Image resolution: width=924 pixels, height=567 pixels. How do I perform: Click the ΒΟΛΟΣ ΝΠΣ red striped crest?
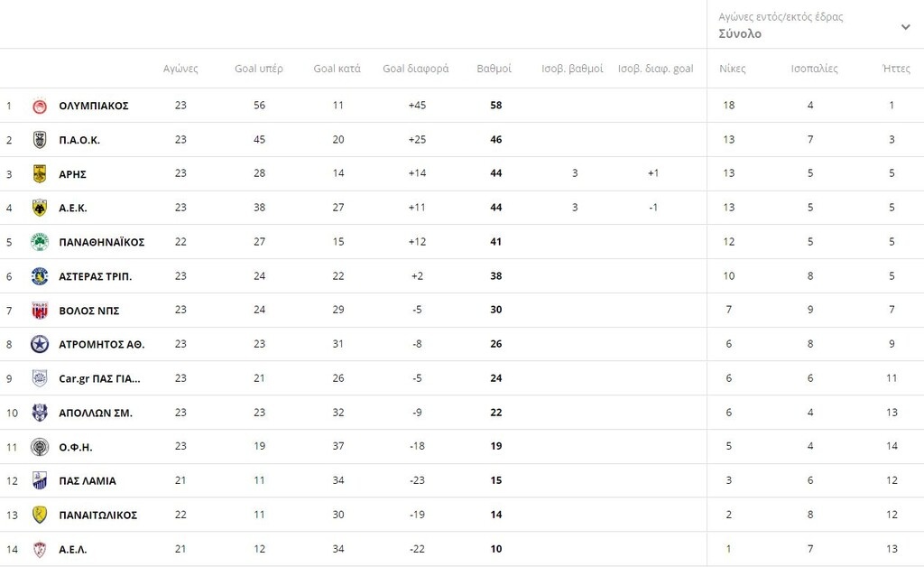pyautogui.click(x=40, y=311)
